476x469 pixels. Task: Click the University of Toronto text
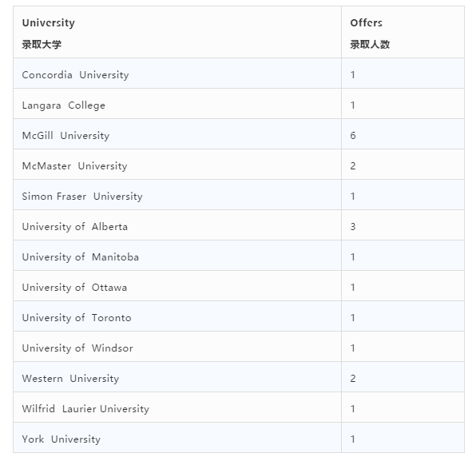pos(77,318)
